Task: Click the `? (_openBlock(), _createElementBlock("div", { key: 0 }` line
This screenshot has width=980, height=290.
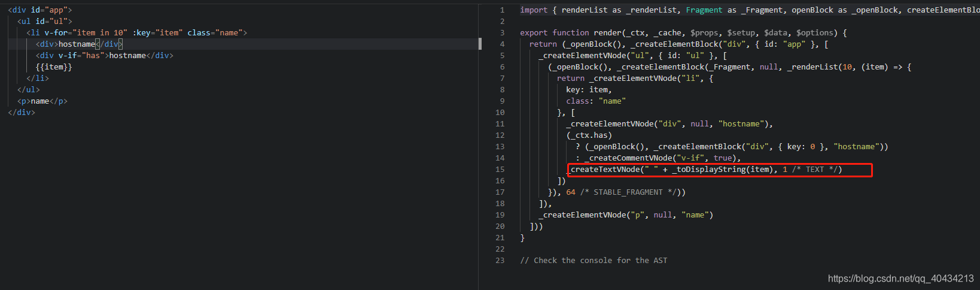Action: (x=732, y=146)
